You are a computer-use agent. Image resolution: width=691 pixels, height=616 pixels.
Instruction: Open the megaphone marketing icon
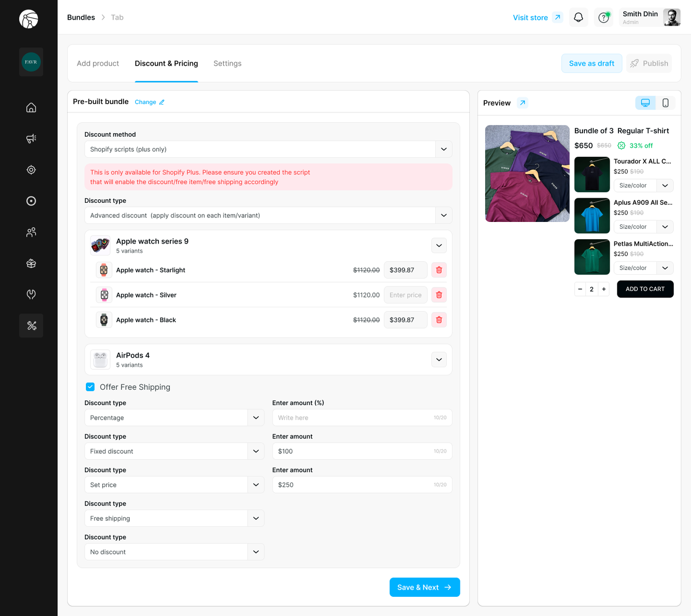coord(31,139)
